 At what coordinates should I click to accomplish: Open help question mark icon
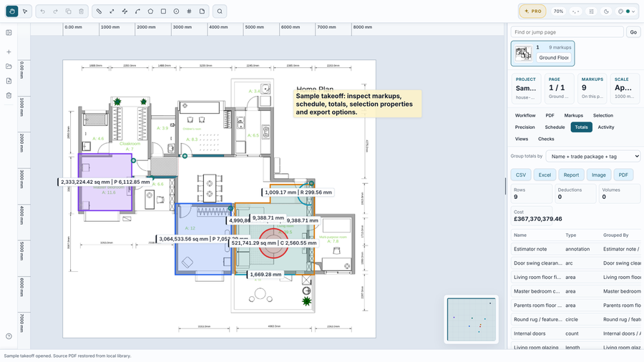[x=9, y=336]
